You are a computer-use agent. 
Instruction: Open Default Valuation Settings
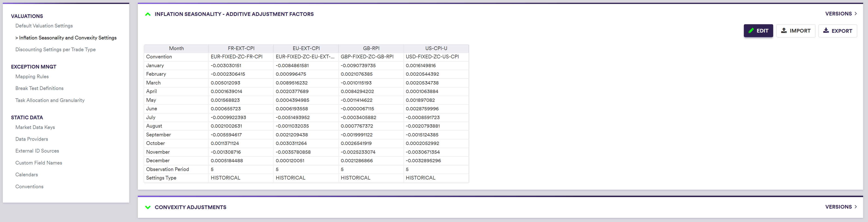pos(44,26)
